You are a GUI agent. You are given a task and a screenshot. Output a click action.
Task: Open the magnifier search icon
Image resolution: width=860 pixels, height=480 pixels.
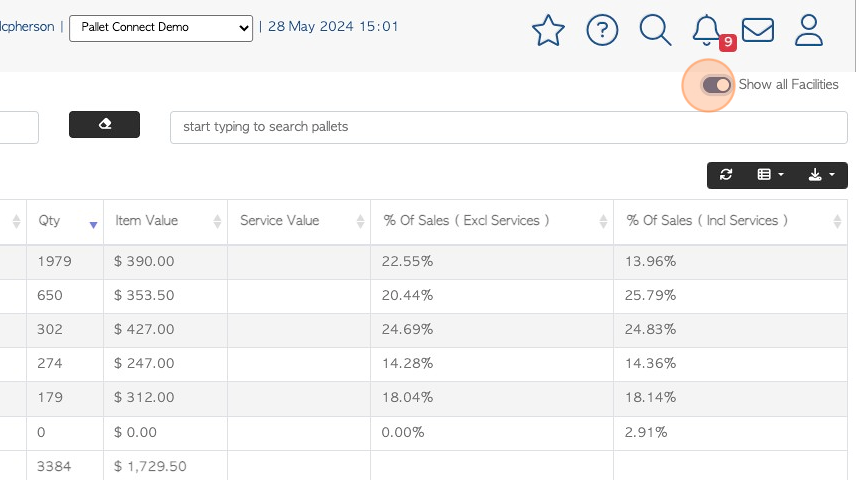pos(655,30)
